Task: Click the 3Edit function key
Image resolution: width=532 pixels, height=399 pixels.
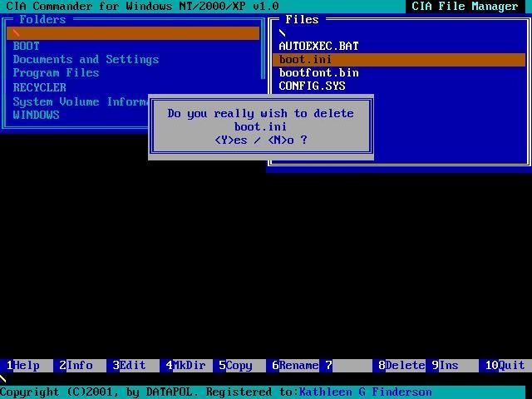Action: click(133, 366)
